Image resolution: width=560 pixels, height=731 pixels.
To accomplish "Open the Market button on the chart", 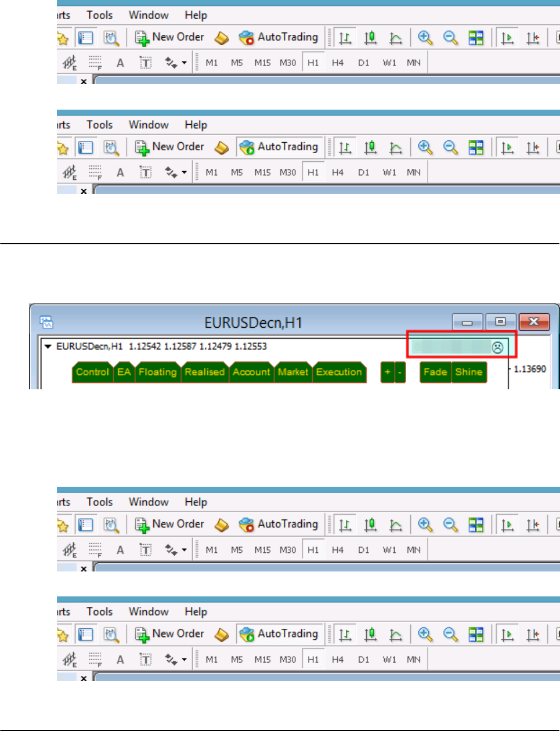I will pyautogui.click(x=293, y=372).
